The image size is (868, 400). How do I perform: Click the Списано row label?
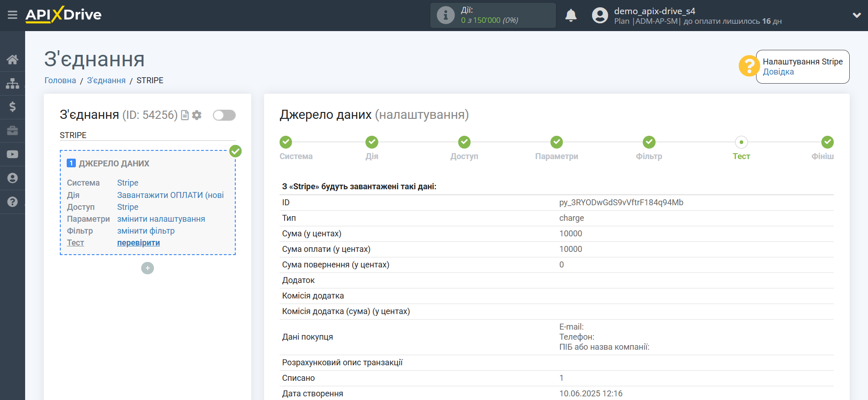point(298,378)
